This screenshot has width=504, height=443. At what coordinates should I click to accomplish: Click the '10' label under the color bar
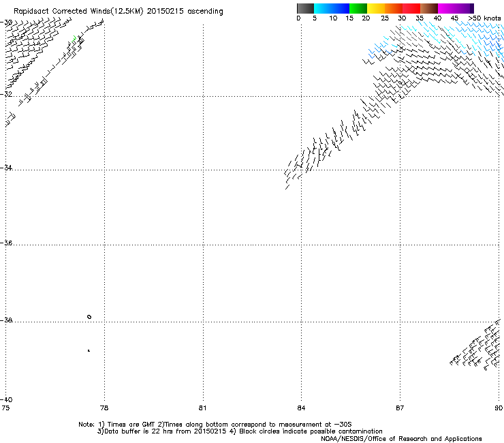tap(333, 18)
